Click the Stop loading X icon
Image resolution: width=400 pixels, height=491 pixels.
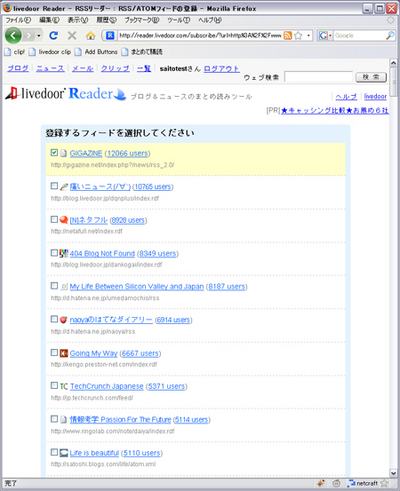click(x=72, y=35)
